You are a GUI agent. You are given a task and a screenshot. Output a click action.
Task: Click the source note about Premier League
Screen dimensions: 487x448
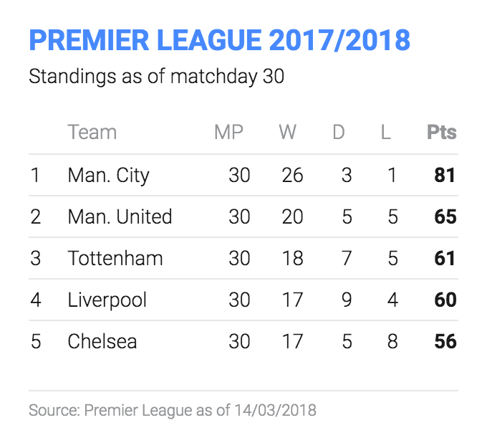tap(173, 411)
